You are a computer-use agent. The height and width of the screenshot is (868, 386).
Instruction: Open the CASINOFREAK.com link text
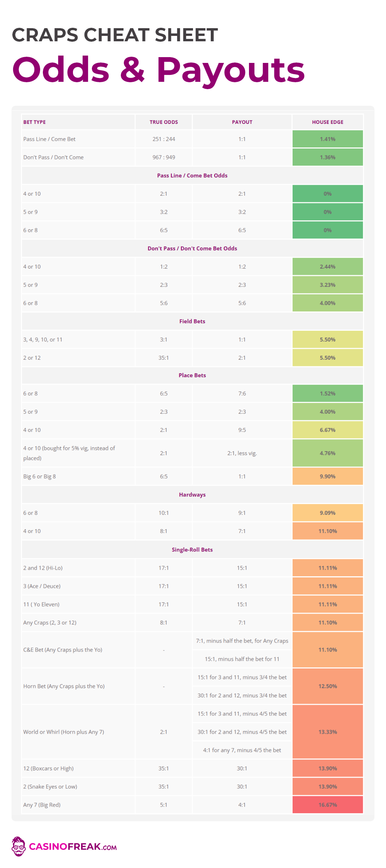pyautogui.click(x=73, y=847)
